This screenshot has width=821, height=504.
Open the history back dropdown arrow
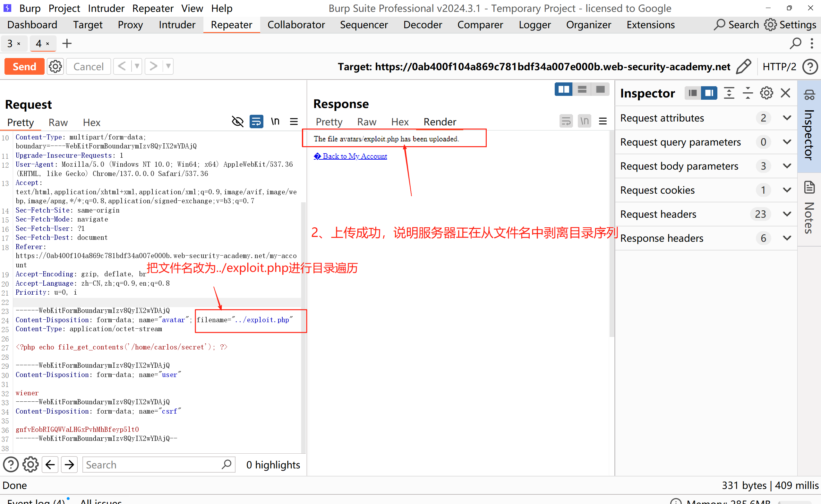pyautogui.click(x=137, y=66)
